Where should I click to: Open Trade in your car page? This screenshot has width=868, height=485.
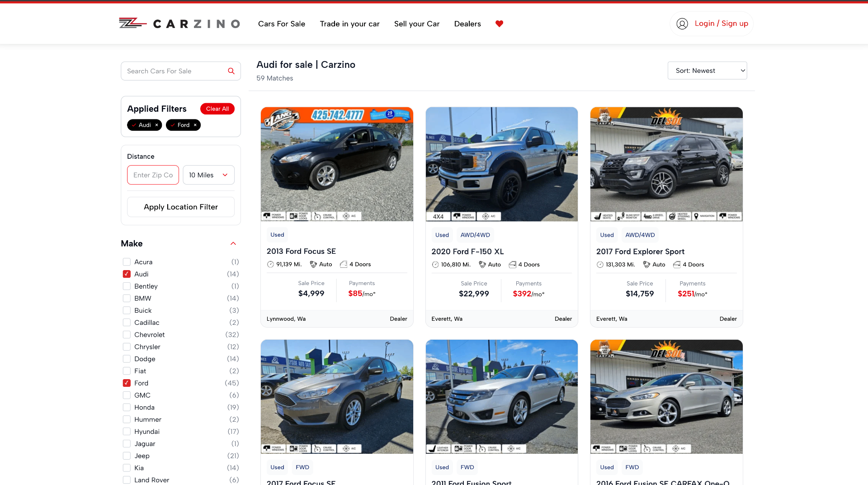pos(349,24)
